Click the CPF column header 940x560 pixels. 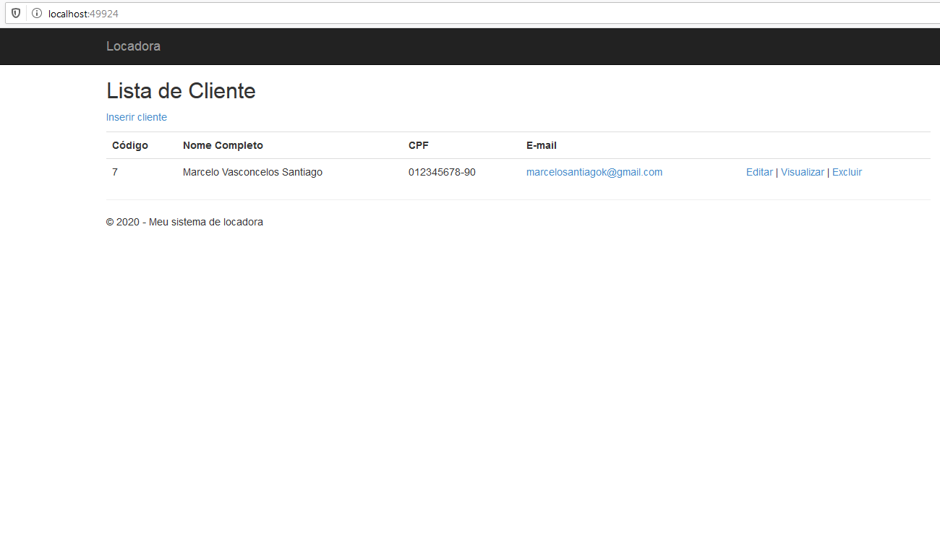(418, 145)
